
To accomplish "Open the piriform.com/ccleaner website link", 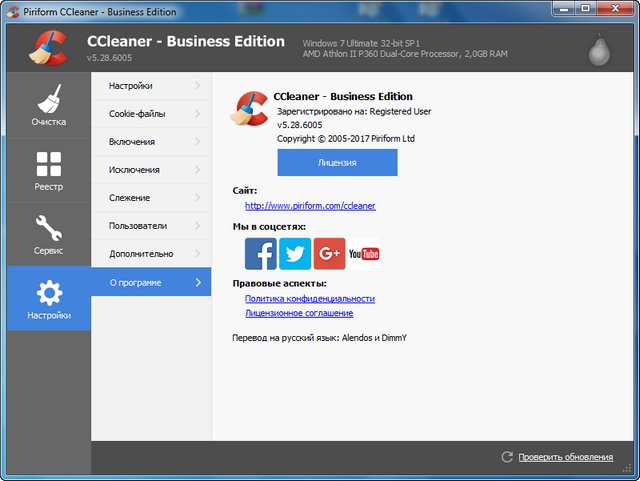I will coord(310,206).
